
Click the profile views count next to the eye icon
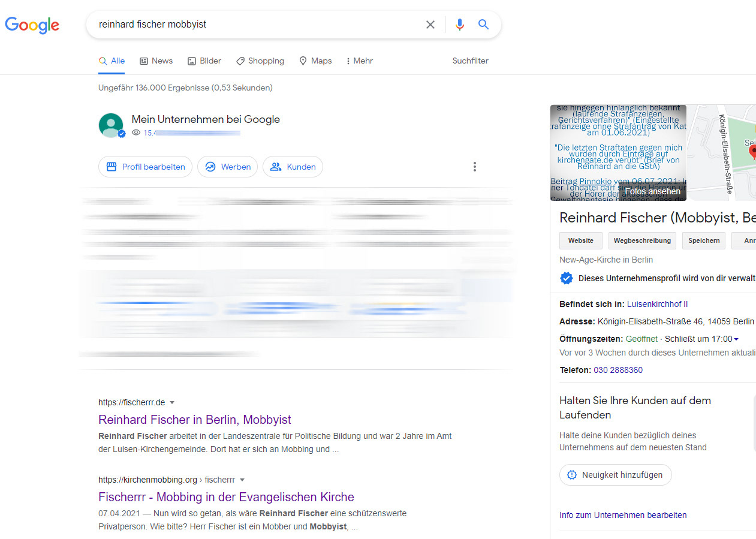coord(191,133)
